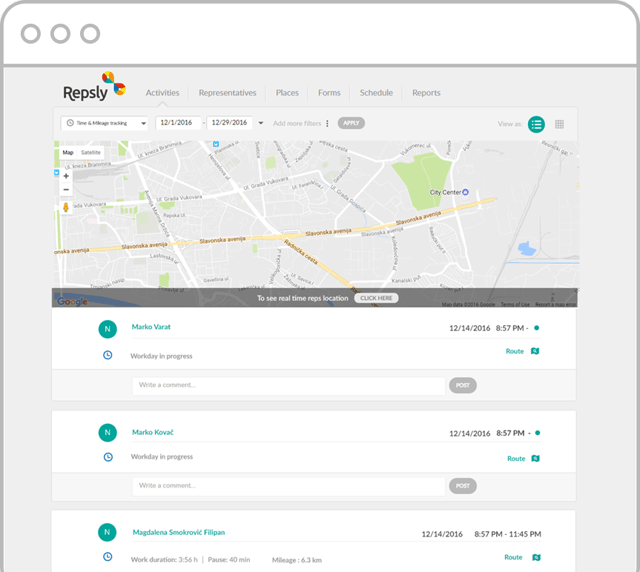Click the Work duration: 3:56 h text

tap(164, 560)
